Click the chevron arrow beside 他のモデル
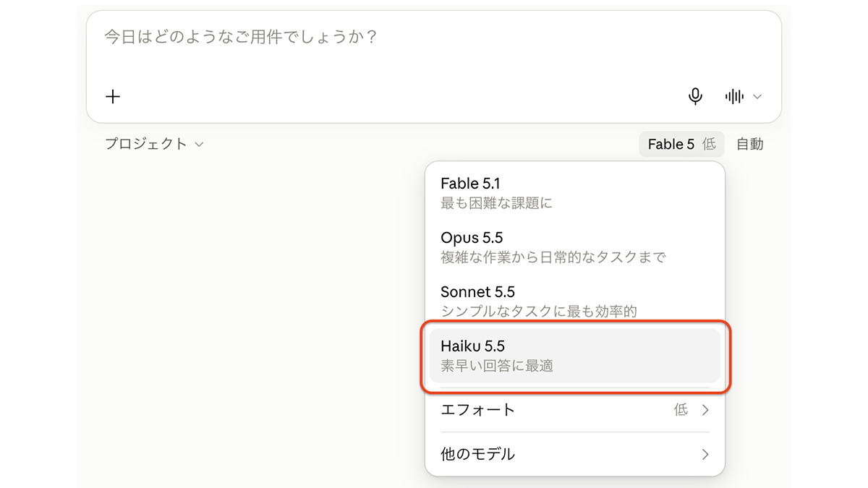 [x=705, y=454]
